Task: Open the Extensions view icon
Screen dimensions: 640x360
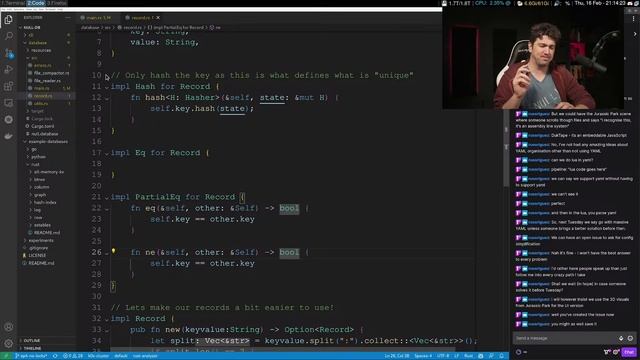Action: pos(8,86)
